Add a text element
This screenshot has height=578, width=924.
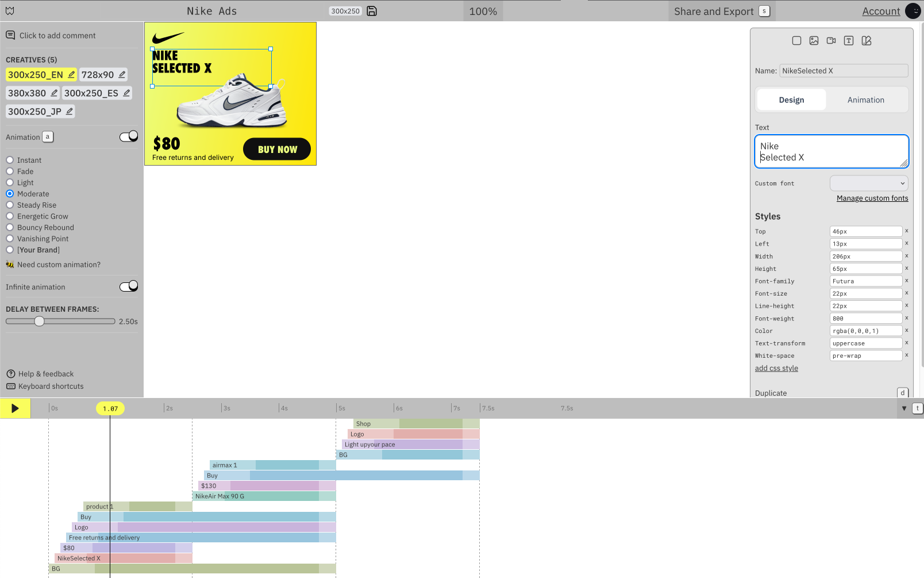[849, 41]
